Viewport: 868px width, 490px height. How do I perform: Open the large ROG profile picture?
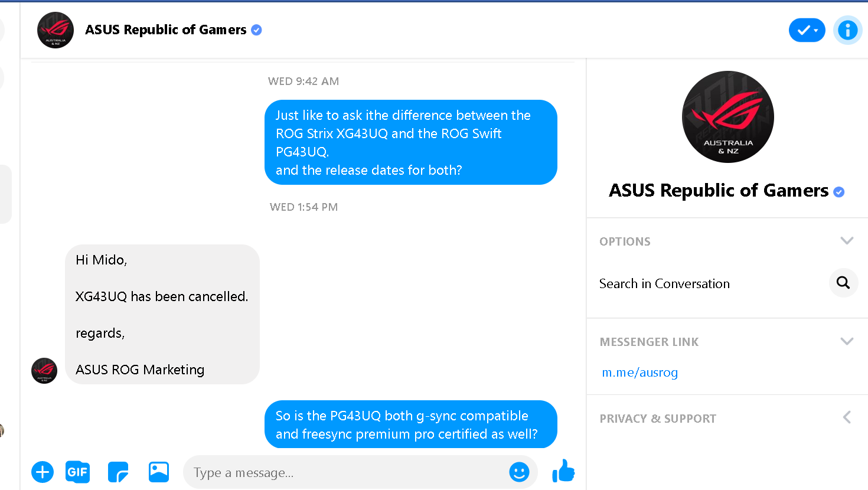[x=727, y=117]
